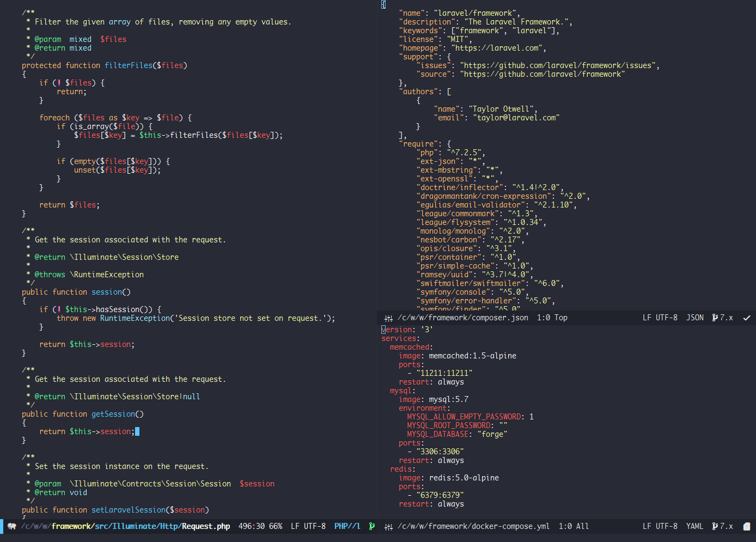
Task: Place cursor on the getSession function name
Action: (x=113, y=415)
